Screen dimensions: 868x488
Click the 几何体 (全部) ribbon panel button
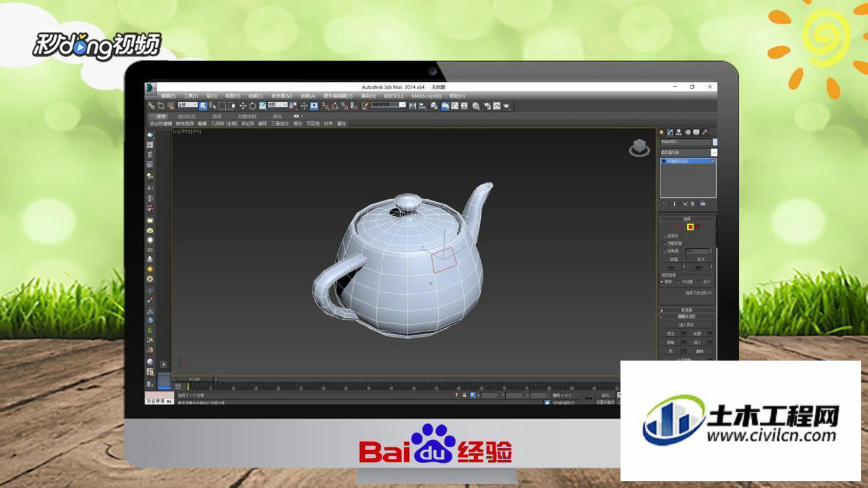pos(224,124)
